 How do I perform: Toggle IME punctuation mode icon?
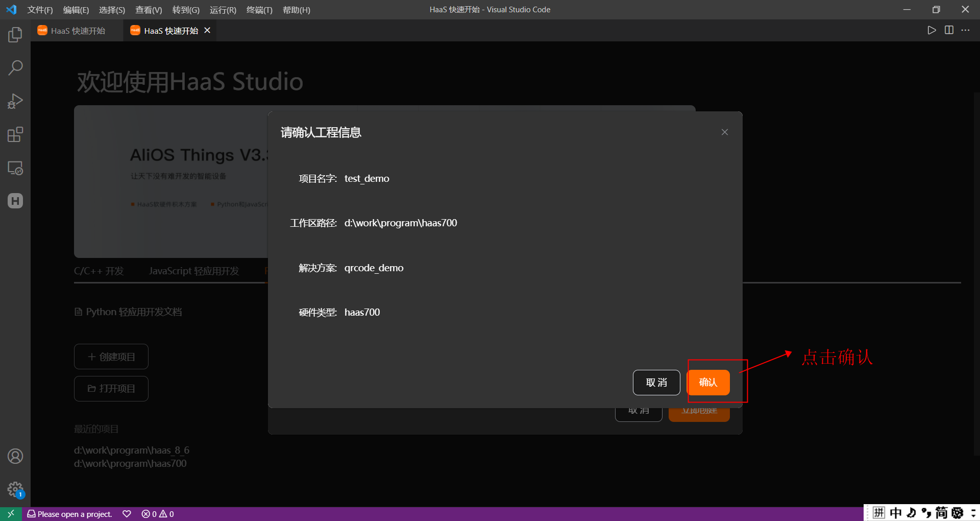pyautogui.click(x=926, y=512)
